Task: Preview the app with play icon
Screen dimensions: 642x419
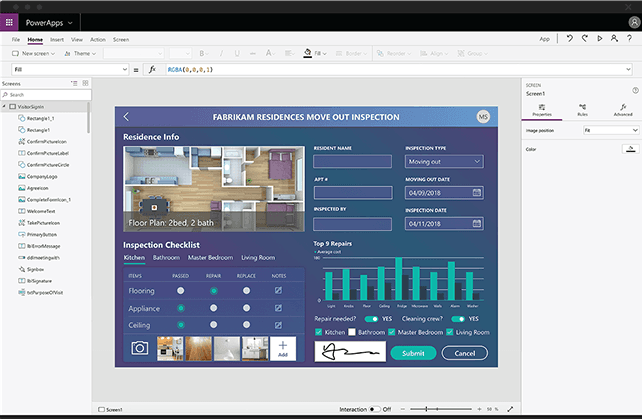Action: point(599,39)
